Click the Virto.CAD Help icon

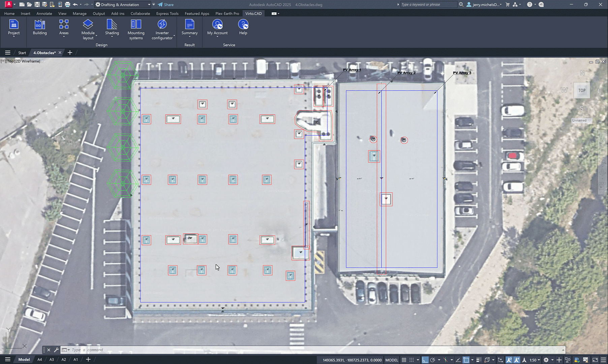click(x=243, y=27)
